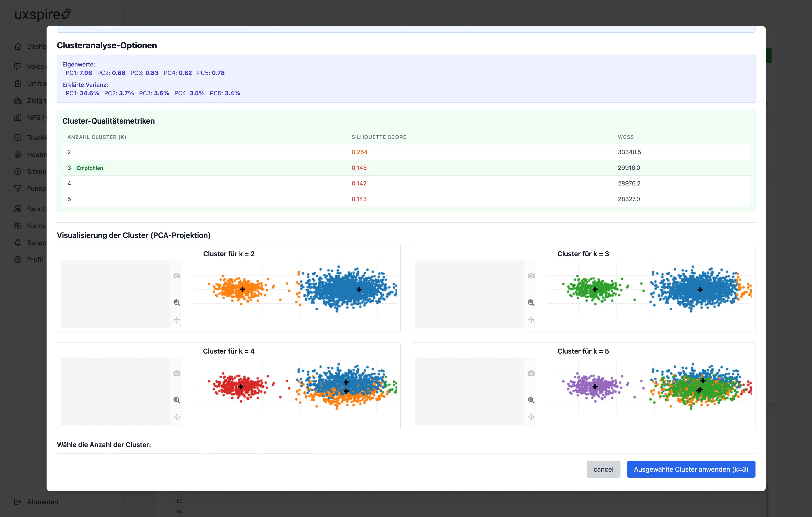Click the Dashboard home icon in sidebar
The image size is (812, 517).
pos(18,46)
